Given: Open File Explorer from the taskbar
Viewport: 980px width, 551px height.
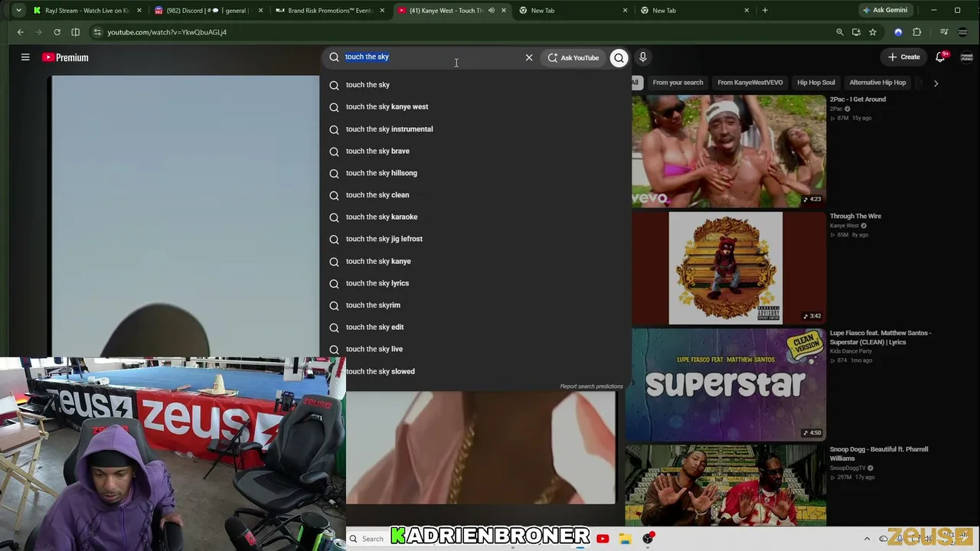Looking at the screenshot, I should 626,539.
